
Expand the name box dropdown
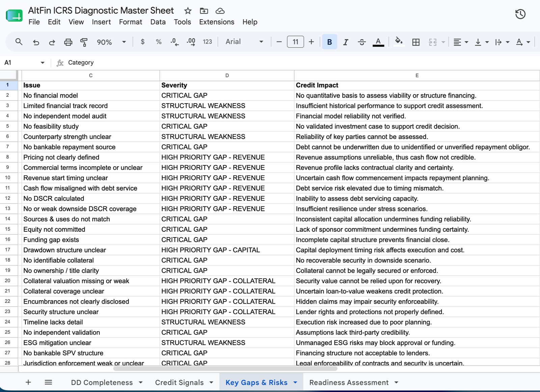point(43,63)
